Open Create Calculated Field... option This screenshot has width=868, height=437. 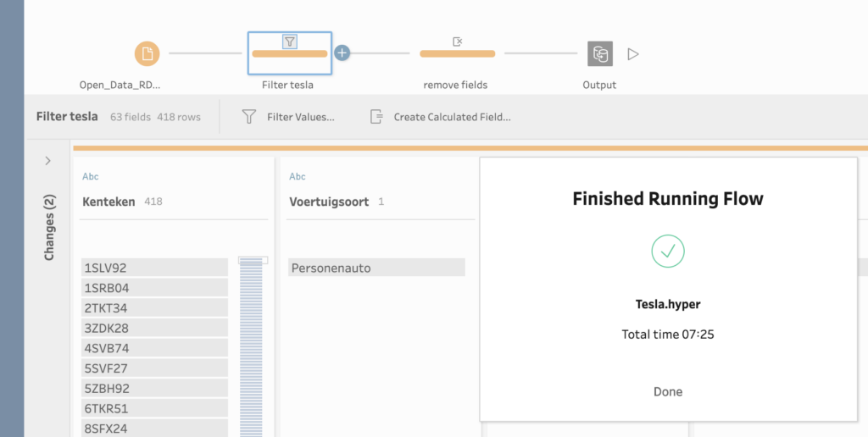click(x=452, y=117)
